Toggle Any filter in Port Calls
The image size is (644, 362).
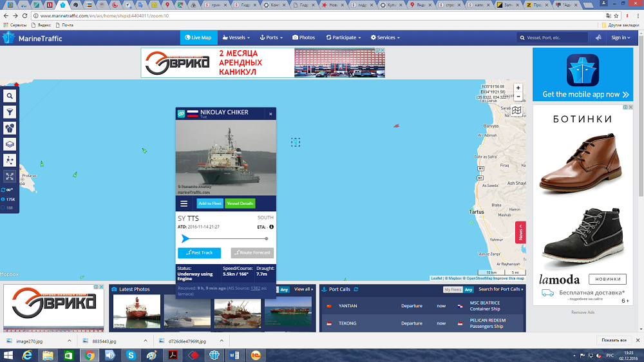point(468,290)
